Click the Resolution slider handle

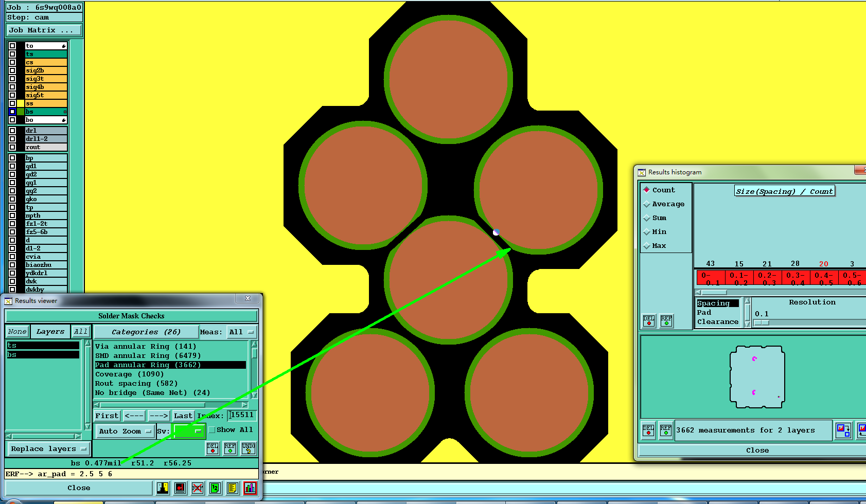tap(762, 323)
